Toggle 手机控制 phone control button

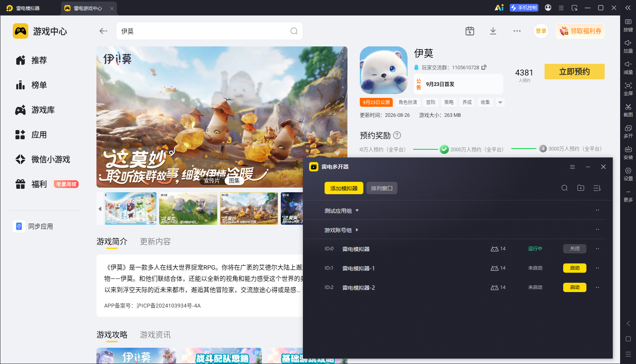pos(524,8)
